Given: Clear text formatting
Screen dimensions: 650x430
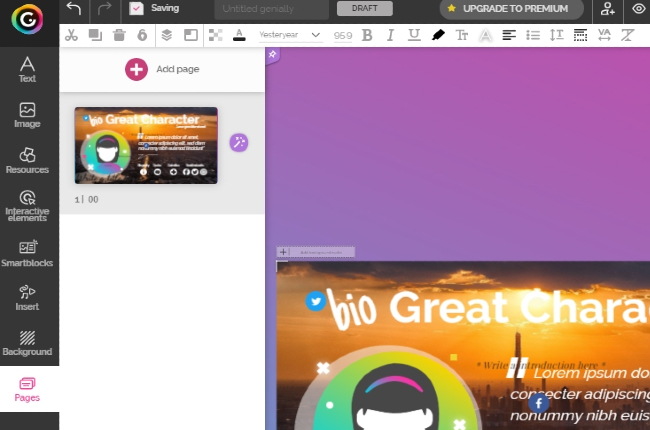Looking at the screenshot, I should [x=628, y=35].
